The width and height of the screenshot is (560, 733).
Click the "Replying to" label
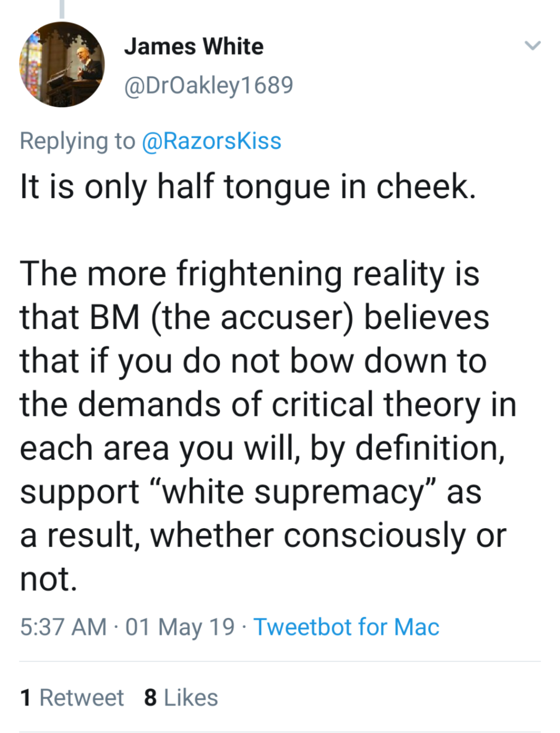(78, 141)
